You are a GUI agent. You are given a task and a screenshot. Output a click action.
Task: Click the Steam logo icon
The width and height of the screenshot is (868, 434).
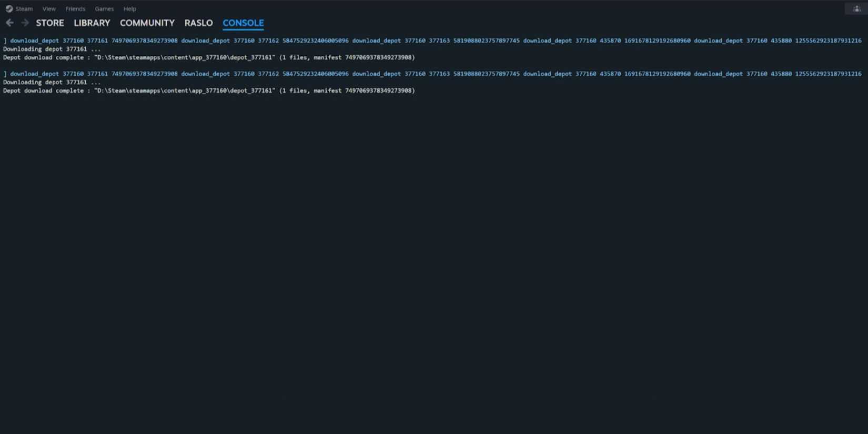point(9,8)
